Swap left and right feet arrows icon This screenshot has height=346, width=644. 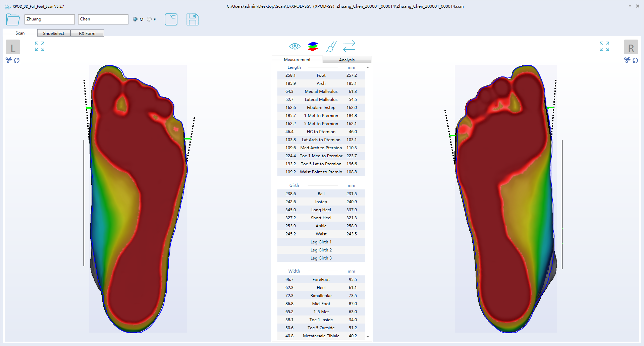click(x=349, y=46)
